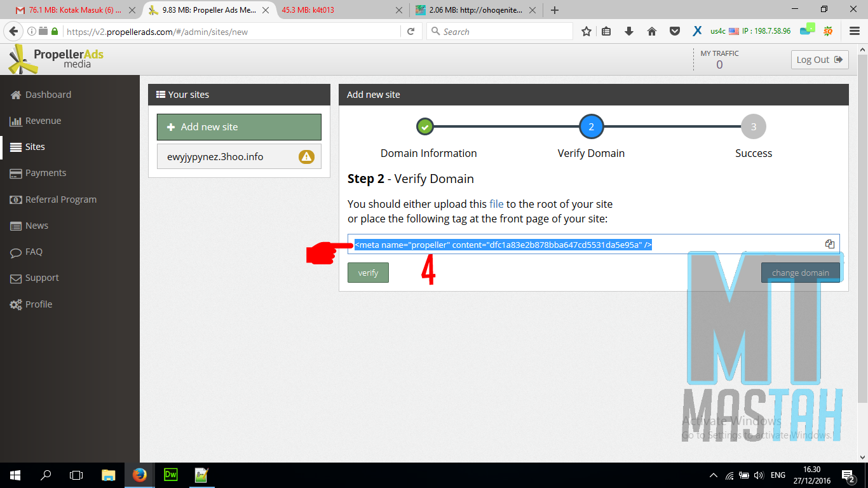Screen dimensions: 868x488
Task: Click the step 2 Verify Domain circle
Action: (x=591, y=126)
